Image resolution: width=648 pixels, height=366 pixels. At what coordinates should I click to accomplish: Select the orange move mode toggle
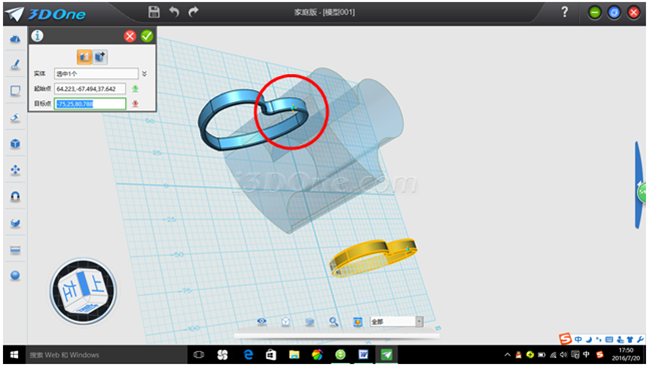tap(84, 57)
